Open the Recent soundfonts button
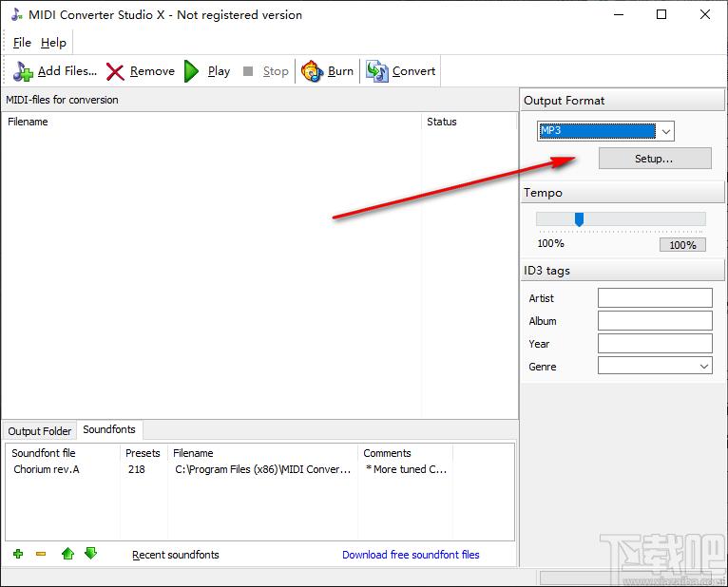 [176, 555]
